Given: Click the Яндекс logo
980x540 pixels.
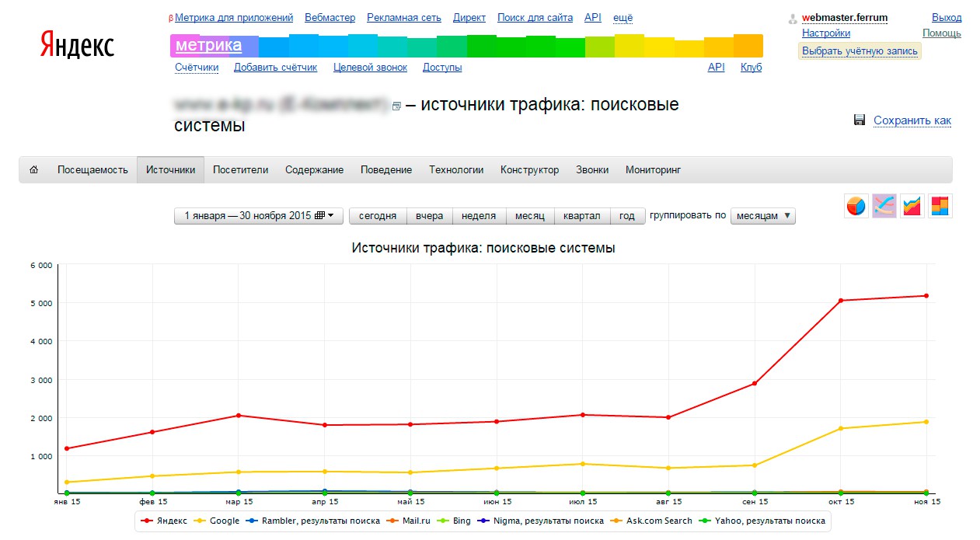Looking at the screenshot, I should pyautogui.click(x=77, y=45).
